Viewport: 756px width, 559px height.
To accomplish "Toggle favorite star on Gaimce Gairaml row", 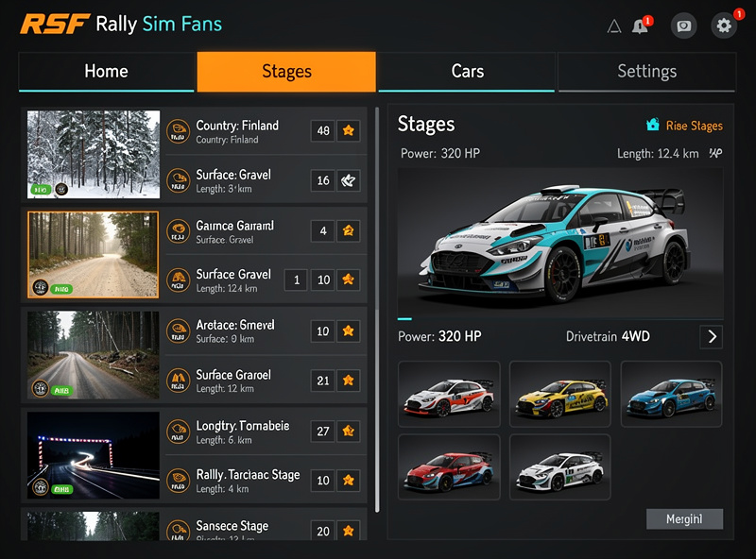I will coord(348,230).
